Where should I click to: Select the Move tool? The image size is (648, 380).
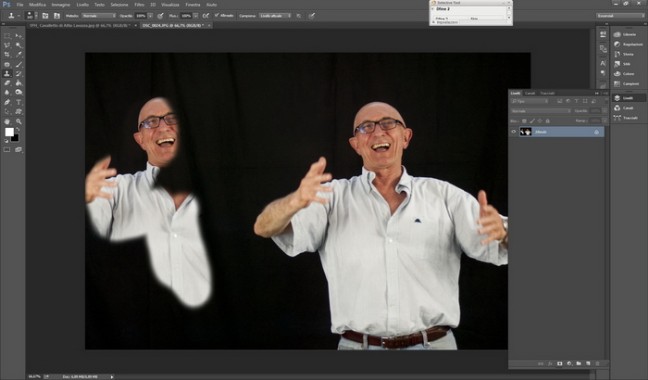[x=19, y=36]
